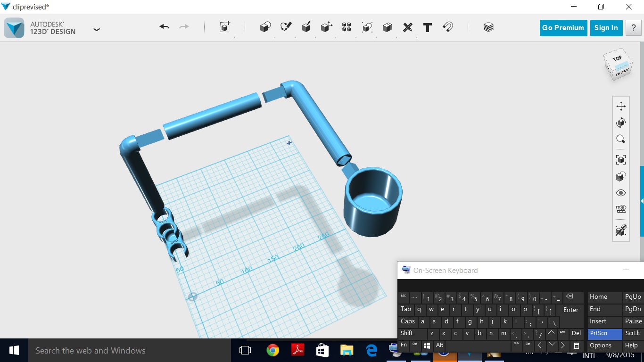
Task: Open the 123D Design application menu arrow
Action: pos(97,29)
